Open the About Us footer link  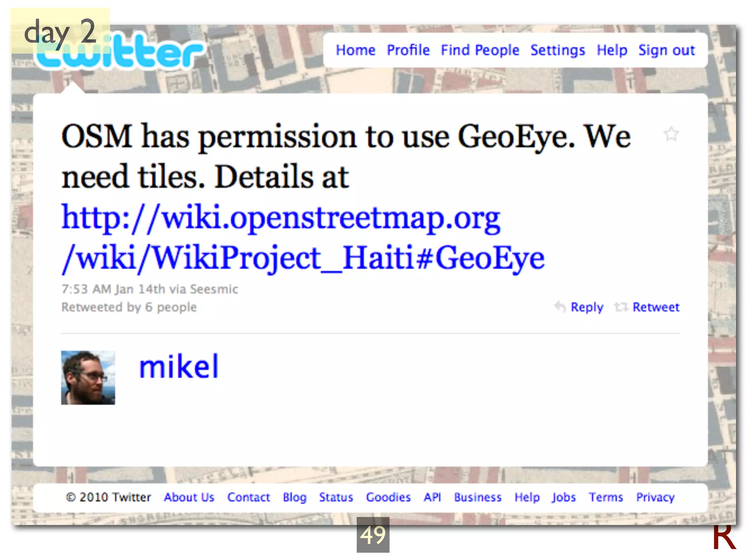tap(189, 497)
